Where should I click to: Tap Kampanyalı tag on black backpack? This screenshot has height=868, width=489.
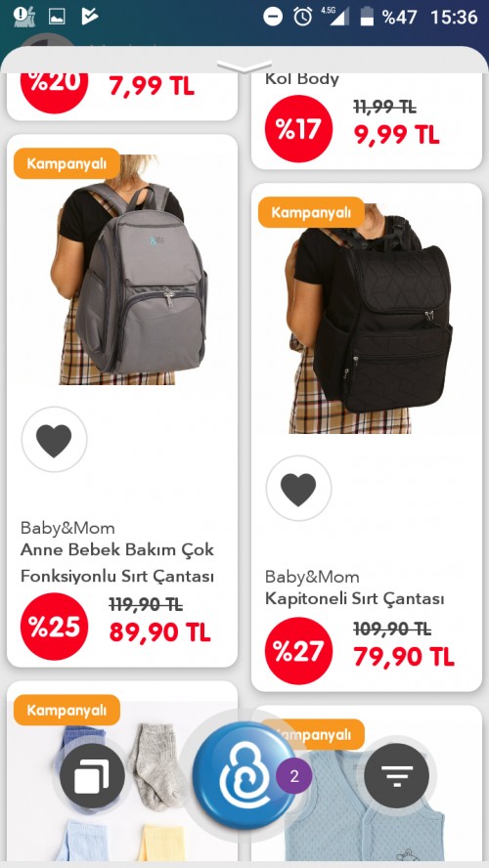click(311, 212)
